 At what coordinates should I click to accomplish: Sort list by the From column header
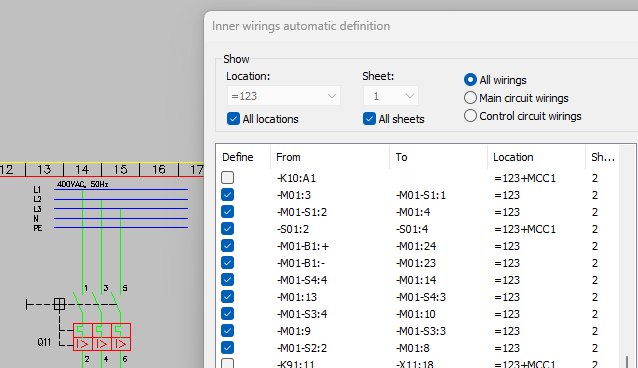[x=330, y=157]
